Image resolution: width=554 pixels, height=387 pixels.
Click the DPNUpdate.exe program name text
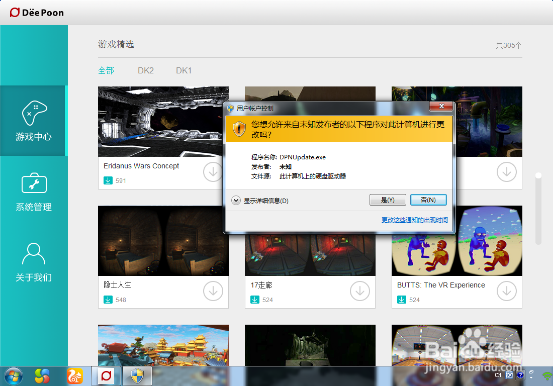click(x=302, y=157)
